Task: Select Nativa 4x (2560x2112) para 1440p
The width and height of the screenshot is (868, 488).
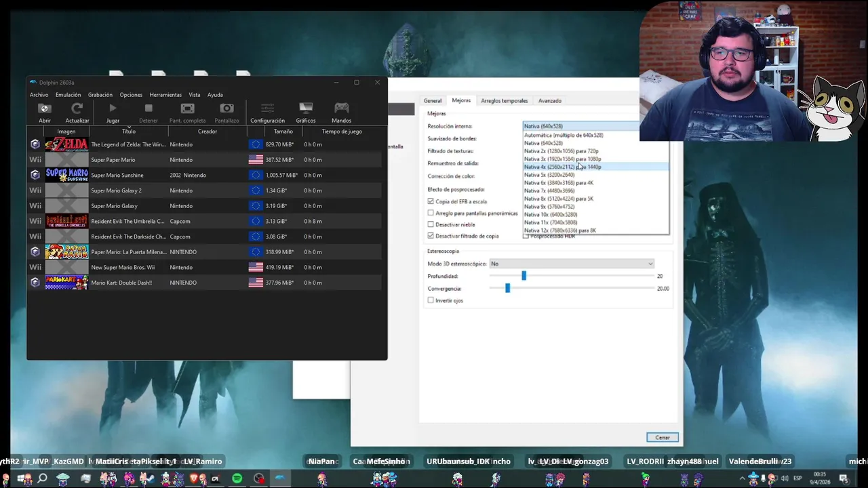Action: [596, 167]
